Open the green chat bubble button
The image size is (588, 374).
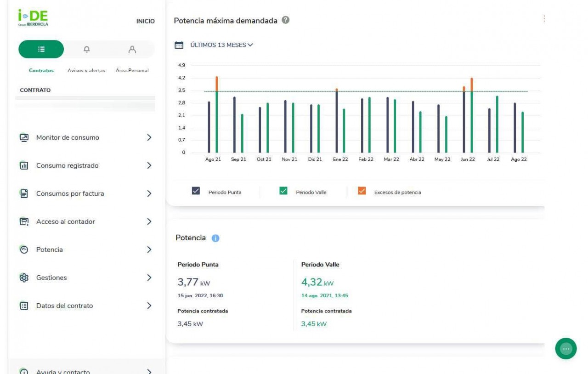(x=566, y=349)
